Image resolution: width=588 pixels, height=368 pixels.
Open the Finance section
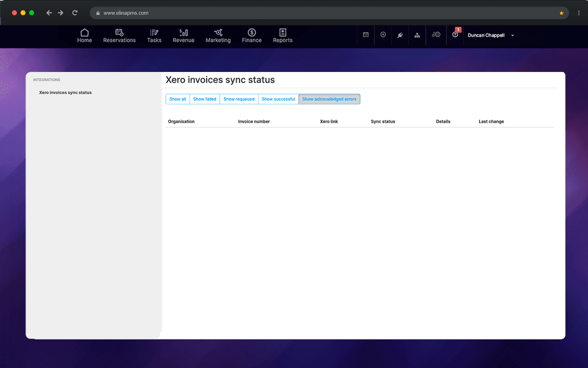[x=252, y=35]
